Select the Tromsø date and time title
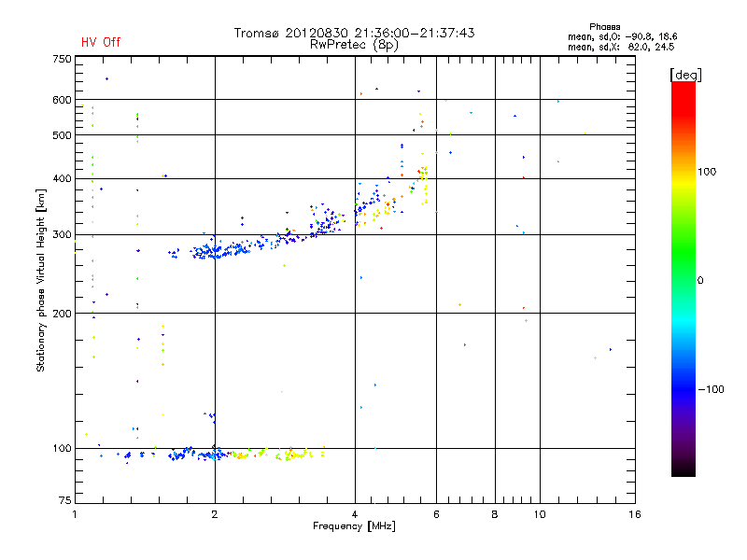Viewport: 747px width, 560px height. click(x=354, y=33)
